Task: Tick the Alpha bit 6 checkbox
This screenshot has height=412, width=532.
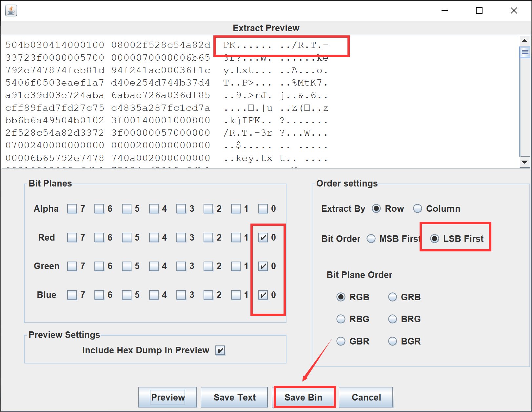Action: point(99,209)
